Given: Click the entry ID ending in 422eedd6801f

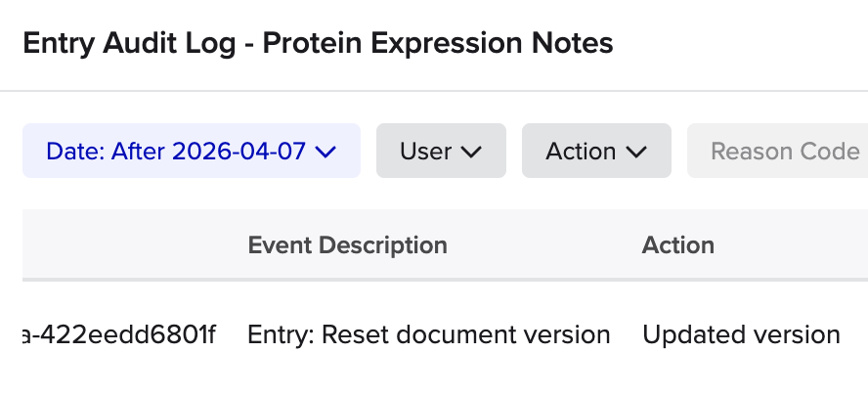Looking at the screenshot, I should [117, 334].
